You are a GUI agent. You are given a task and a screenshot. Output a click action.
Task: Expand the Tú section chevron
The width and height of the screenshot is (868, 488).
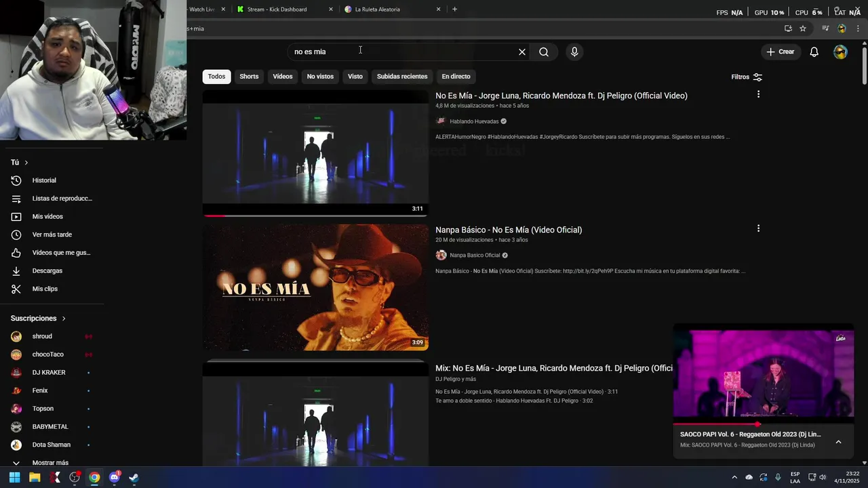tap(26, 163)
